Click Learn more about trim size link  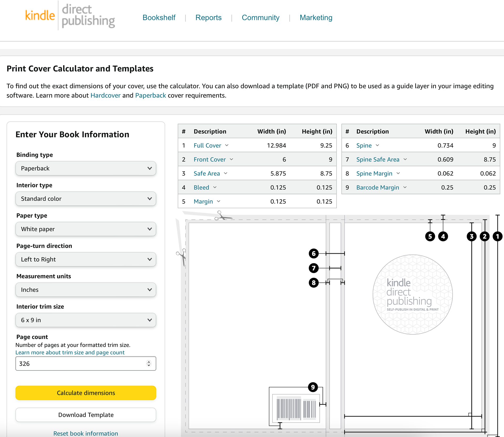[x=70, y=352]
